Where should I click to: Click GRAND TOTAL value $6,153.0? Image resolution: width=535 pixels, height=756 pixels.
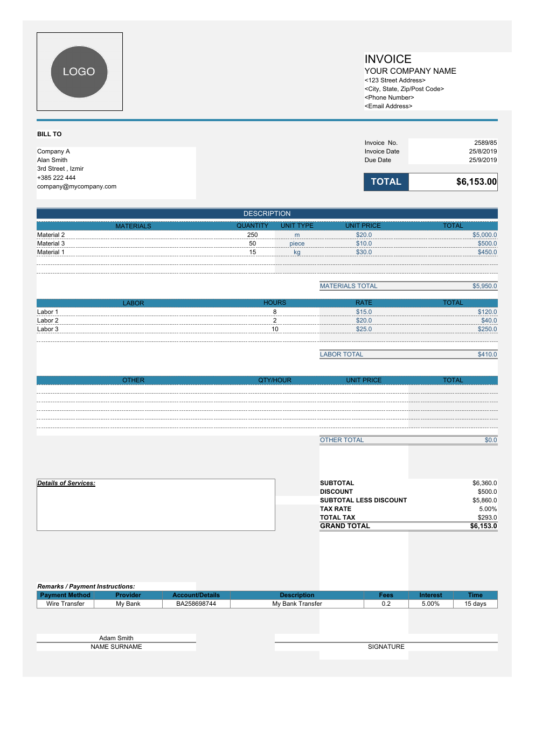[483, 526]
